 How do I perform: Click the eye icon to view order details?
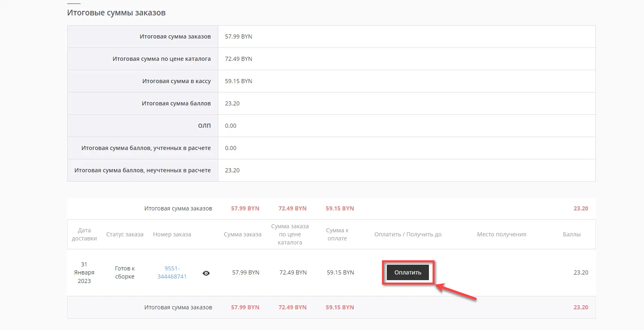206,273
